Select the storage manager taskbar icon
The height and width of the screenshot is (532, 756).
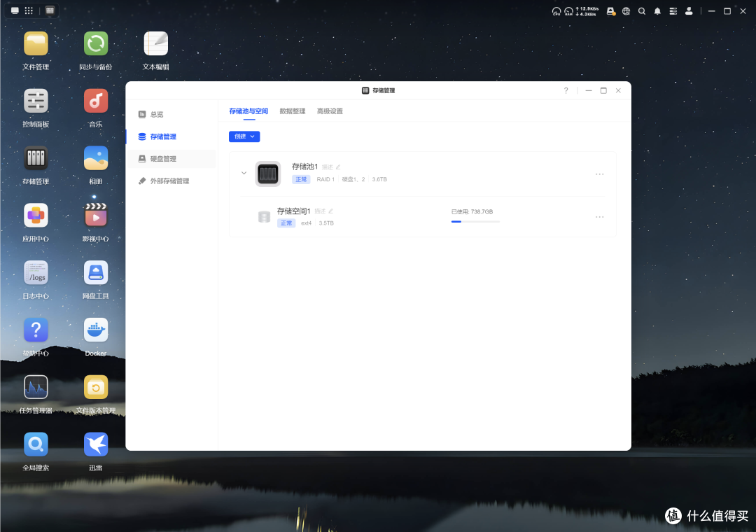point(50,10)
